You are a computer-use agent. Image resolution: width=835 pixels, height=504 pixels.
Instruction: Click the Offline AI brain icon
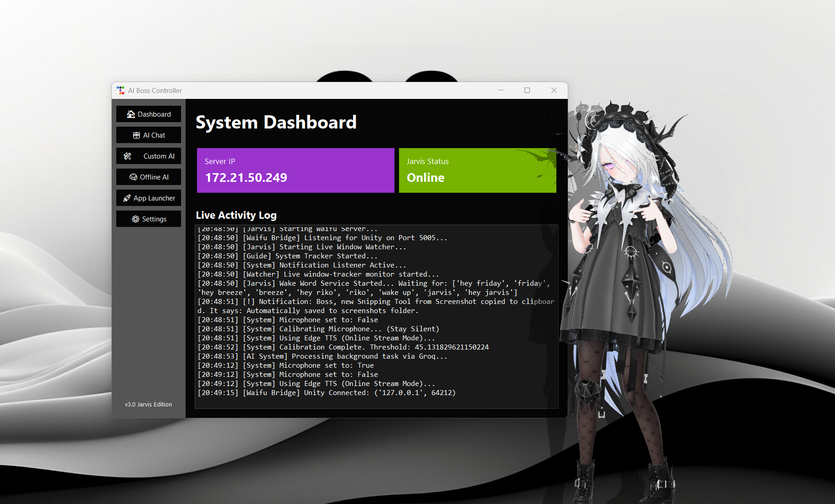point(133,177)
